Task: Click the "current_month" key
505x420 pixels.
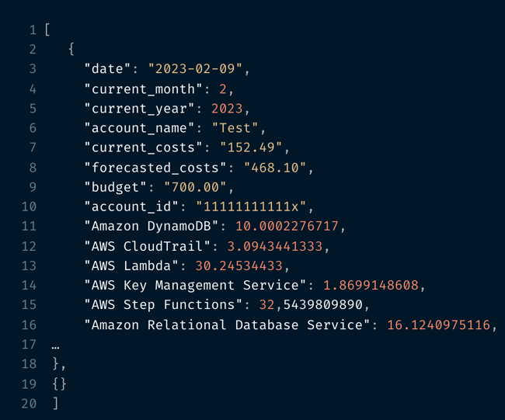Action: (x=143, y=89)
